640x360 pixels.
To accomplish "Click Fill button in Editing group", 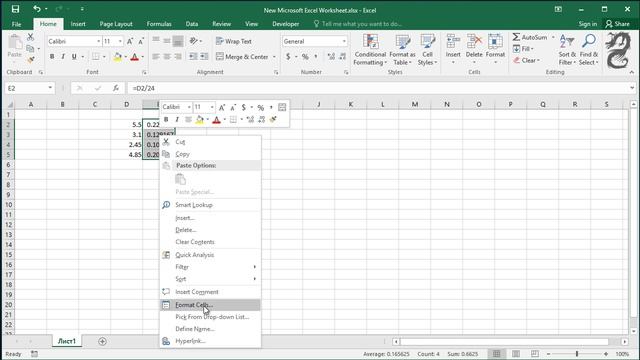I will point(524,49).
